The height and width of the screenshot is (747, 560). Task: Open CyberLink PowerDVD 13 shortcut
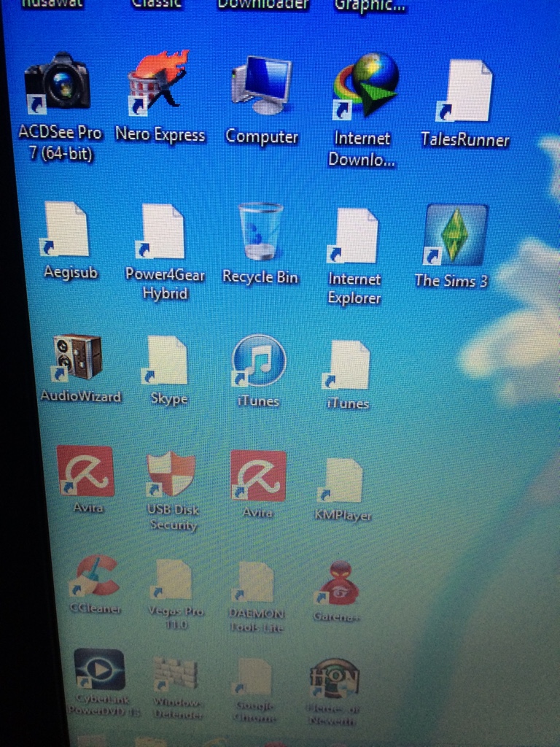point(99,669)
